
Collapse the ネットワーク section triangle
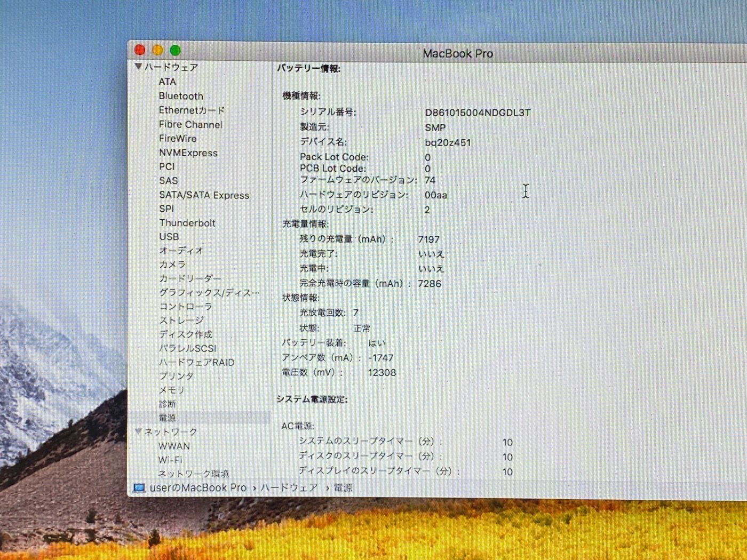click(x=138, y=431)
